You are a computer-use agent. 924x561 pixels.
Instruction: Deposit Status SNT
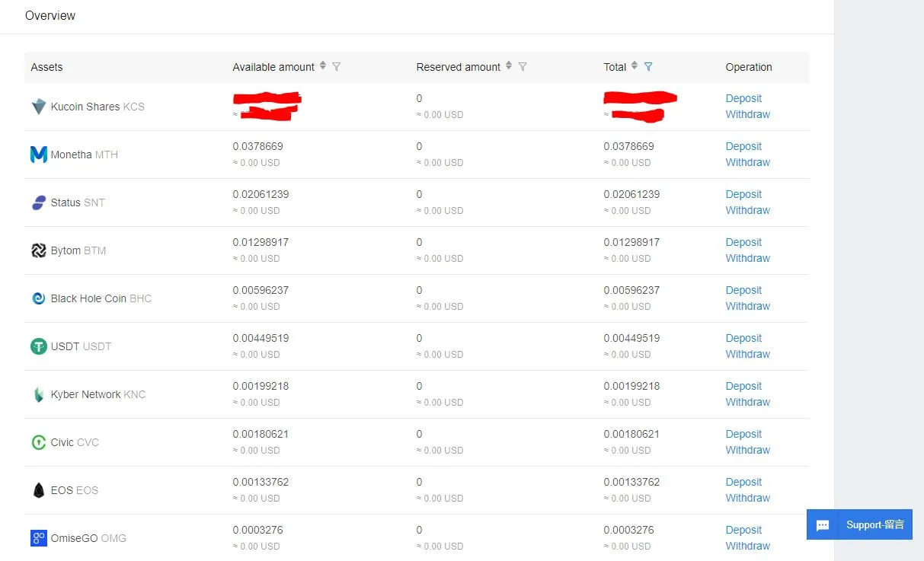coord(743,194)
